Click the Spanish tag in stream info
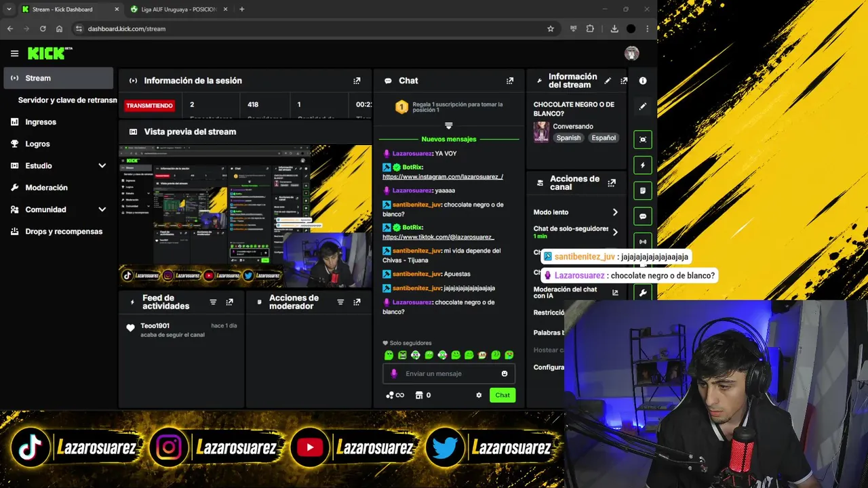The width and height of the screenshot is (868, 488). (568, 138)
